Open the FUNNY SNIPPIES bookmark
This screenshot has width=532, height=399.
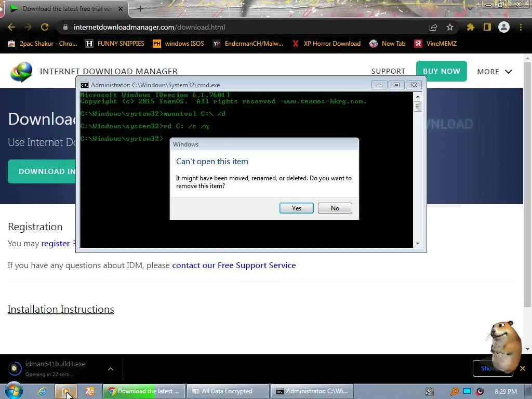pos(115,44)
